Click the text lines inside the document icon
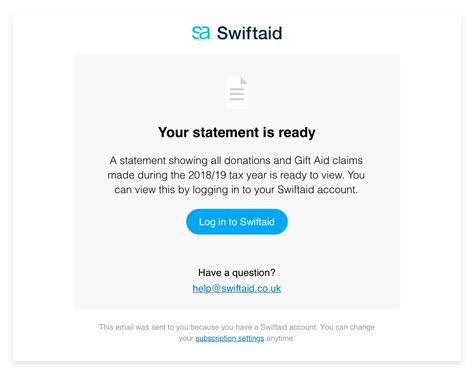 tap(237, 94)
